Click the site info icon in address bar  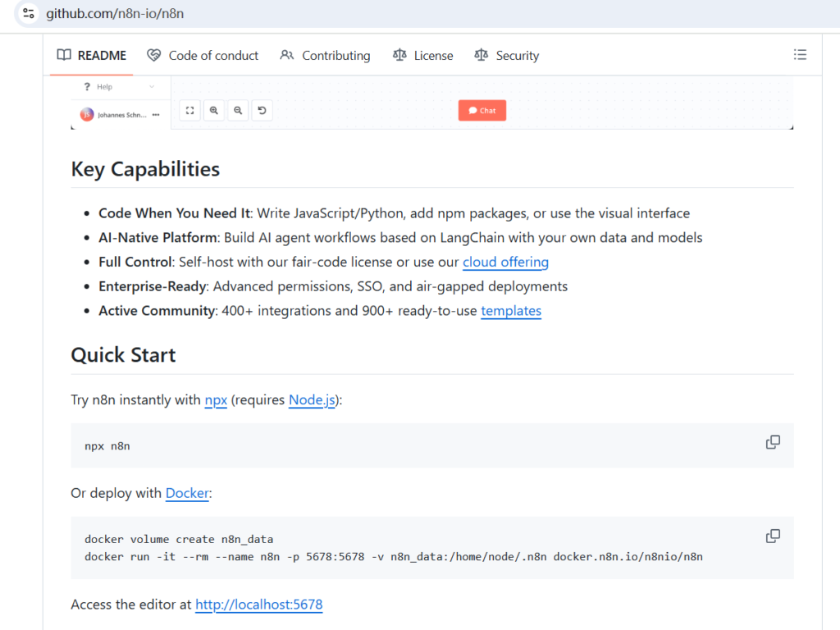click(x=29, y=14)
